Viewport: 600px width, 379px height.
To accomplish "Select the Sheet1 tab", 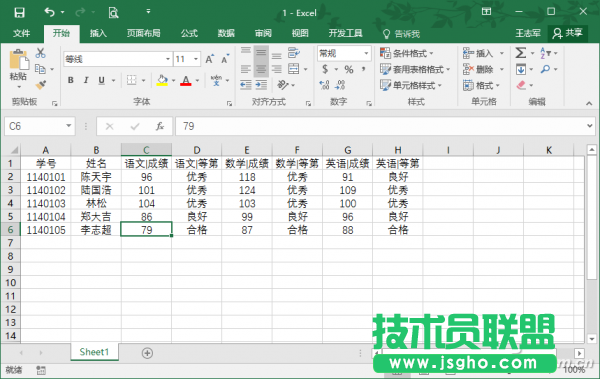I will tap(94, 352).
